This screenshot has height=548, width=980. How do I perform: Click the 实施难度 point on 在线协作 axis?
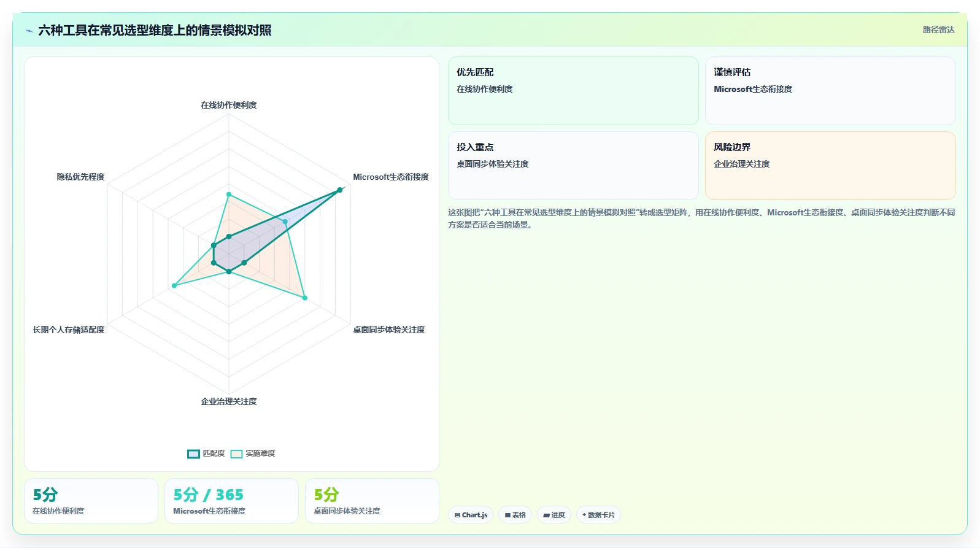coord(229,195)
